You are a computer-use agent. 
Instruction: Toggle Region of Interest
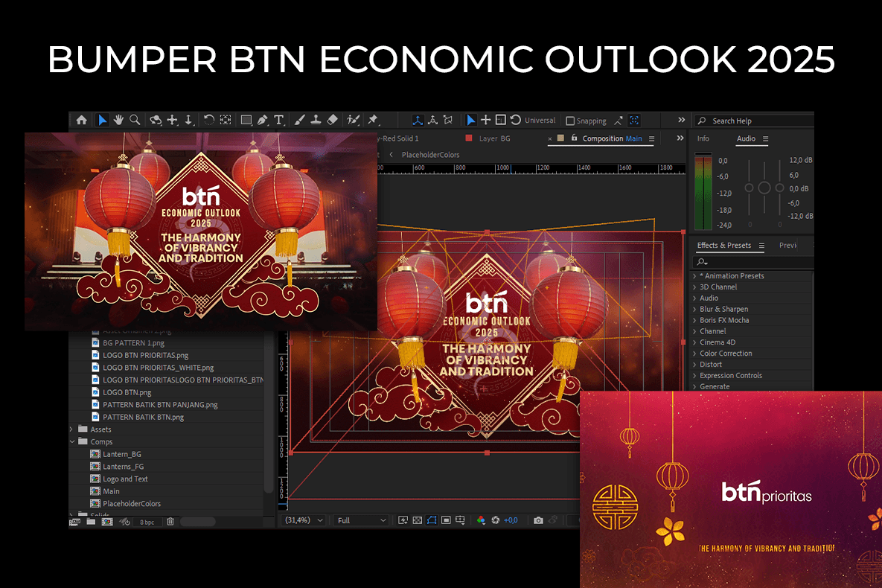[x=446, y=520]
